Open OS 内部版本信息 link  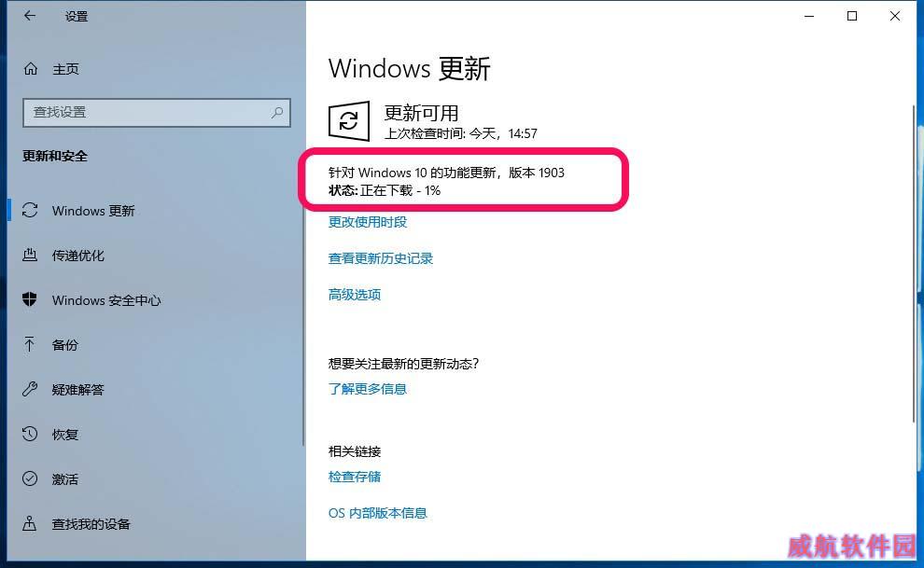pyautogui.click(x=378, y=513)
